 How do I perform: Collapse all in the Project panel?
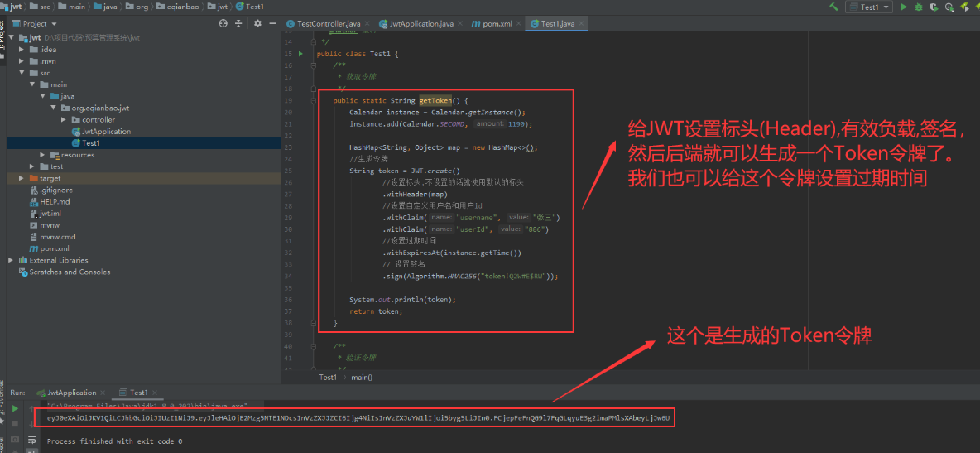pyautogui.click(x=238, y=24)
